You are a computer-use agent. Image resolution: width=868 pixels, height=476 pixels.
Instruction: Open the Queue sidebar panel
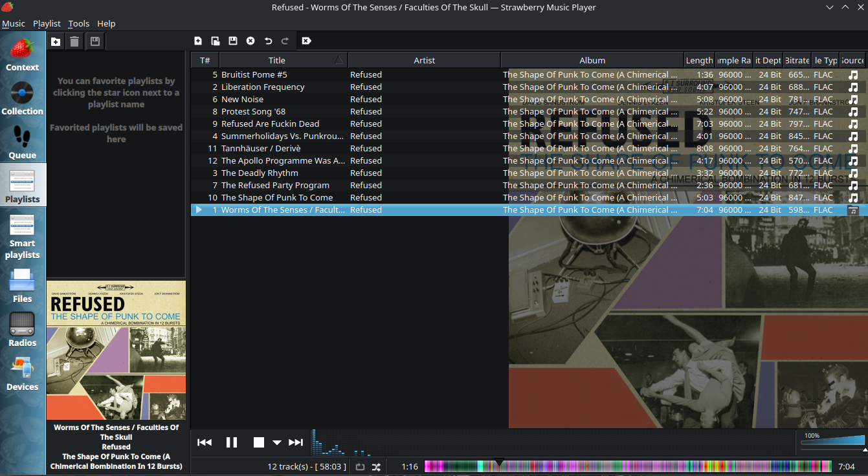click(23, 142)
